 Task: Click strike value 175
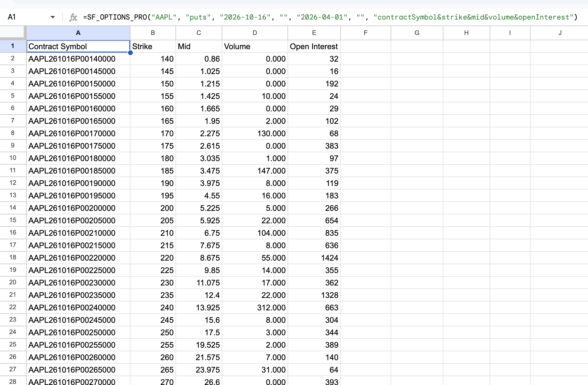(x=153, y=146)
